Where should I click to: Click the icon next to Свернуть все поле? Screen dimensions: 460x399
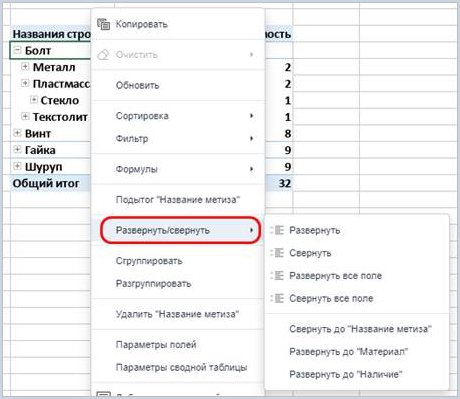click(277, 298)
